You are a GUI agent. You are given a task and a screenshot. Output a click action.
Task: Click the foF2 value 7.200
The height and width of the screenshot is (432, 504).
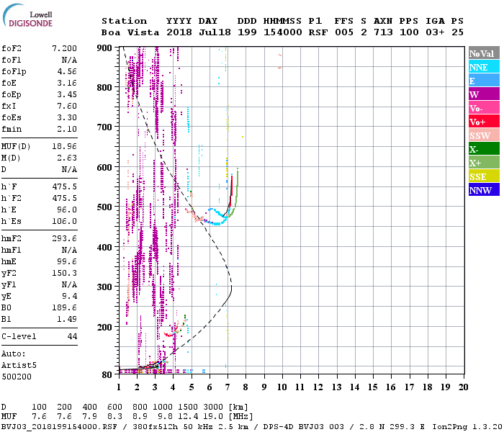64,48
